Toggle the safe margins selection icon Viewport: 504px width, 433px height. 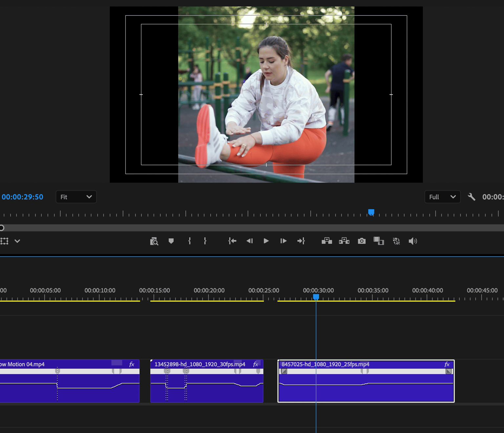4,241
